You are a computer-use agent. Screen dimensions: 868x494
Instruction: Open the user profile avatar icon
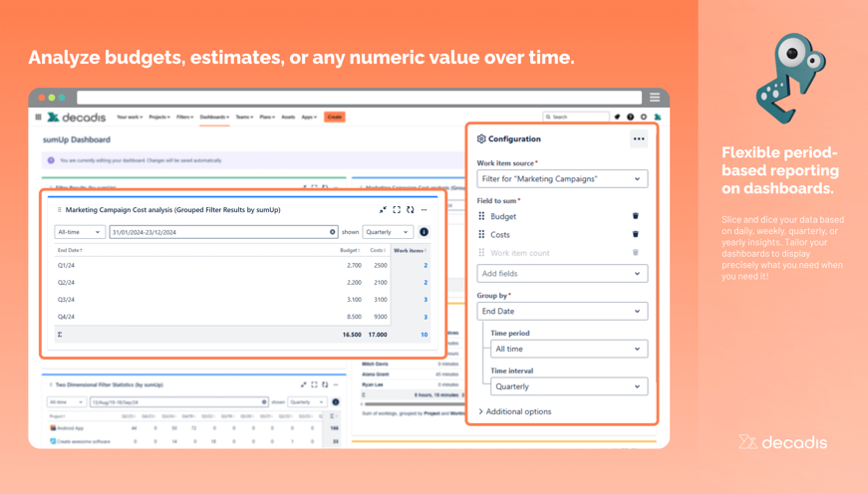point(658,117)
